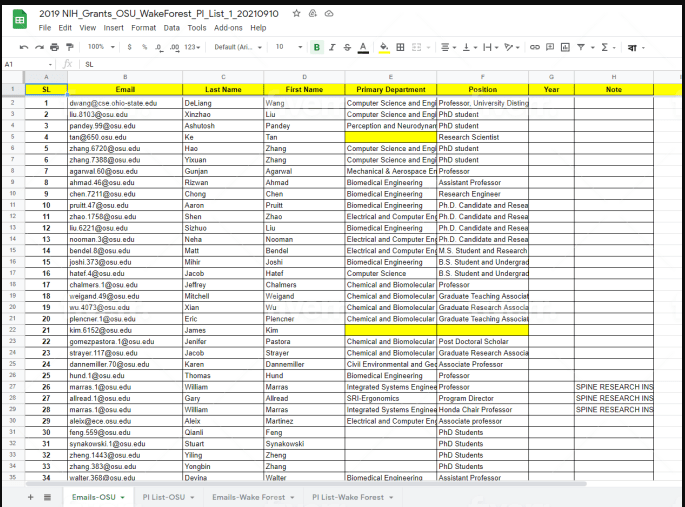This screenshot has height=507, width=685.
Task: Click the Email column header cell
Action: click(x=125, y=89)
